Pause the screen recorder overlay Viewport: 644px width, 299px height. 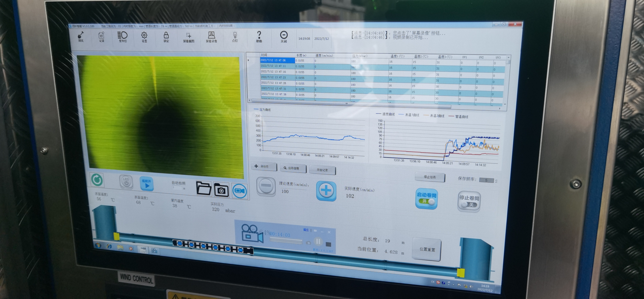click(x=318, y=241)
